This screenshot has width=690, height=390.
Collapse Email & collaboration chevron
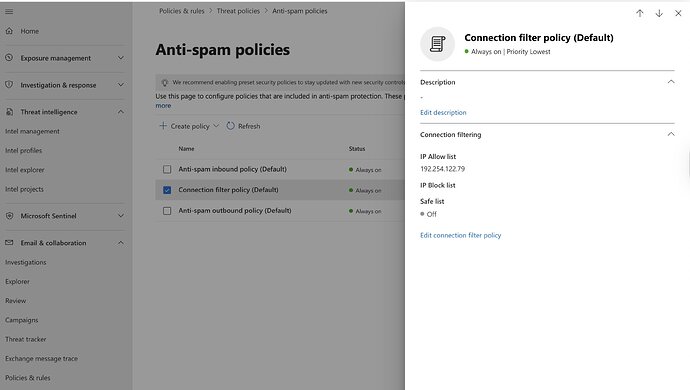121,243
